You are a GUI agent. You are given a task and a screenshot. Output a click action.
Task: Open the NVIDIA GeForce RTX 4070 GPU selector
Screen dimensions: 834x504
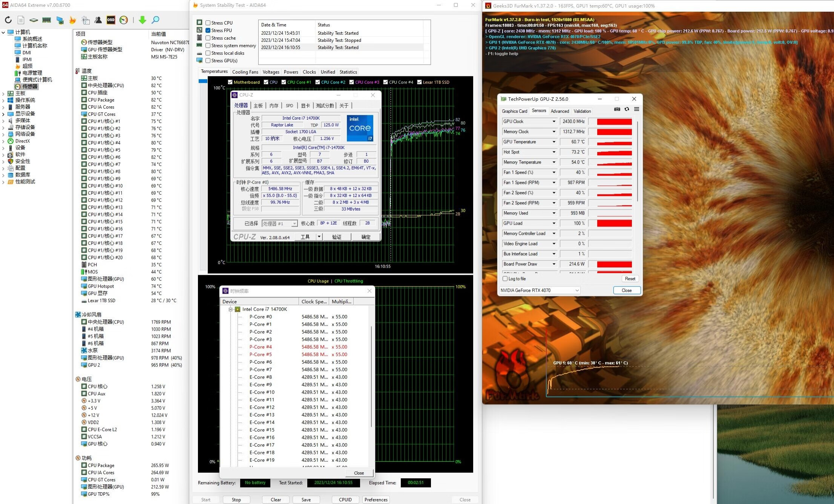(x=540, y=290)
